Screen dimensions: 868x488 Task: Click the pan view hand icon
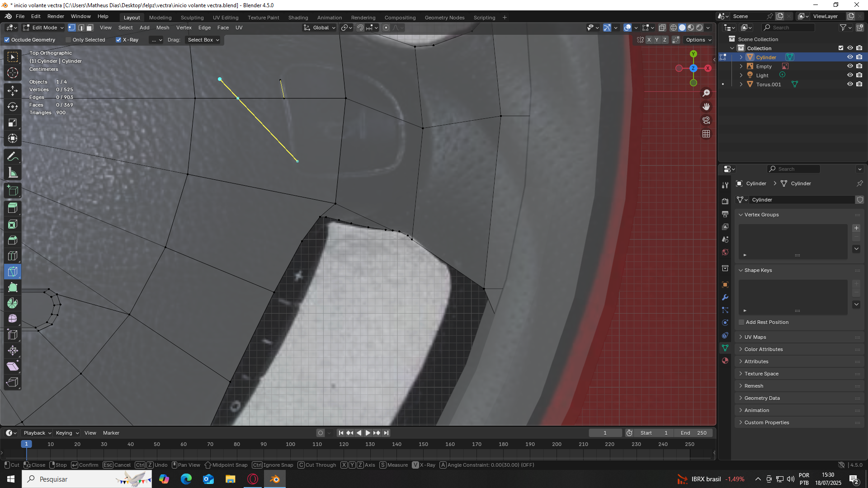(706, 107)
